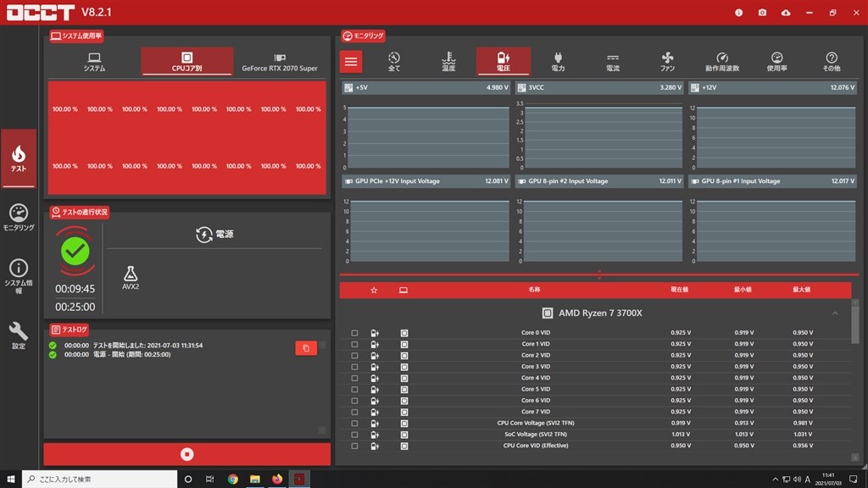Viewport: 868px width, 488px height.
Task: Open Task View in taskbar
Action: (x=210, y=480)
